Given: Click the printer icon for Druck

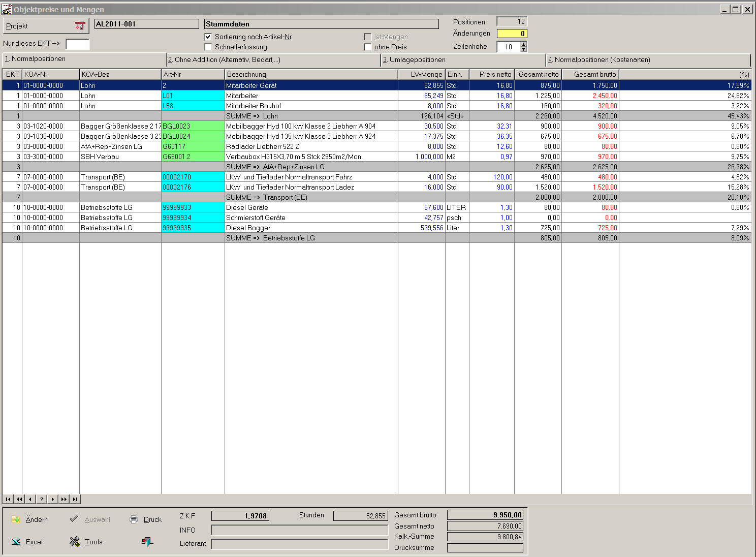Looking at the screenshot, I should (134, 519).
